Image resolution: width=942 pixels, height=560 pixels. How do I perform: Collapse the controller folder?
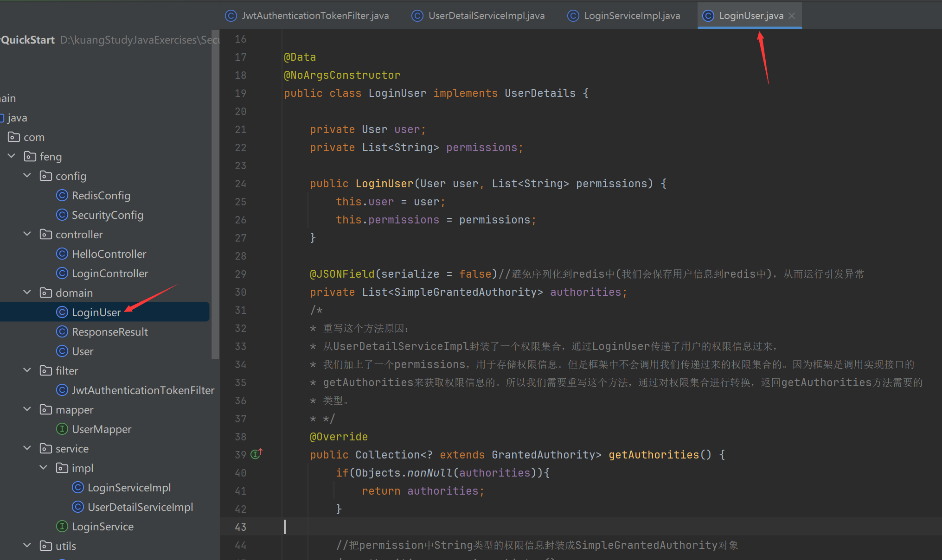tap(27, 234)
